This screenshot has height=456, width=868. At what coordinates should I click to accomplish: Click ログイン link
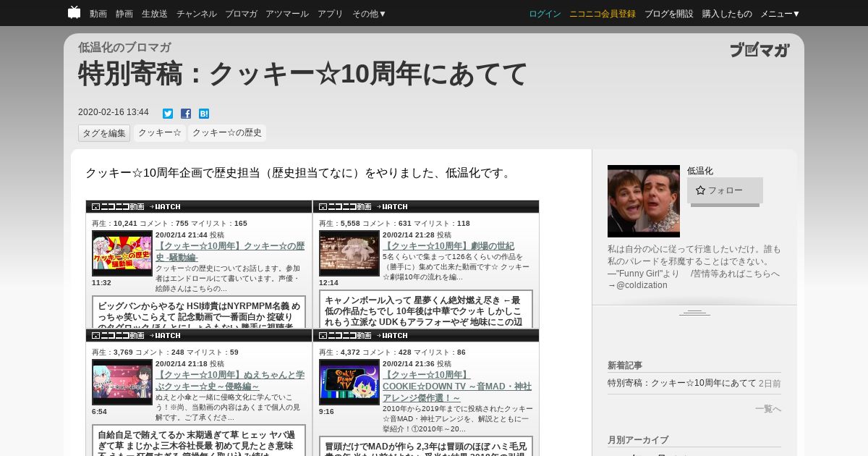coord(545,14)
